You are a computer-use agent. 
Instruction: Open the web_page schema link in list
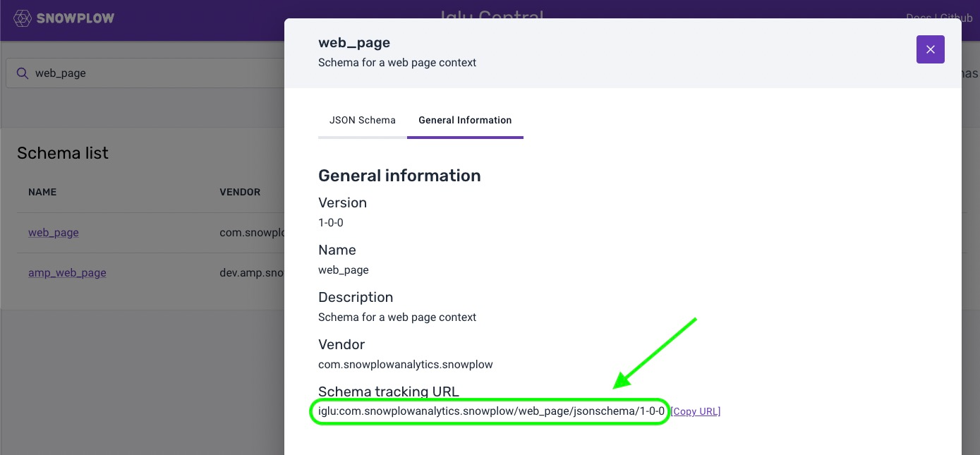pos(54,232)
